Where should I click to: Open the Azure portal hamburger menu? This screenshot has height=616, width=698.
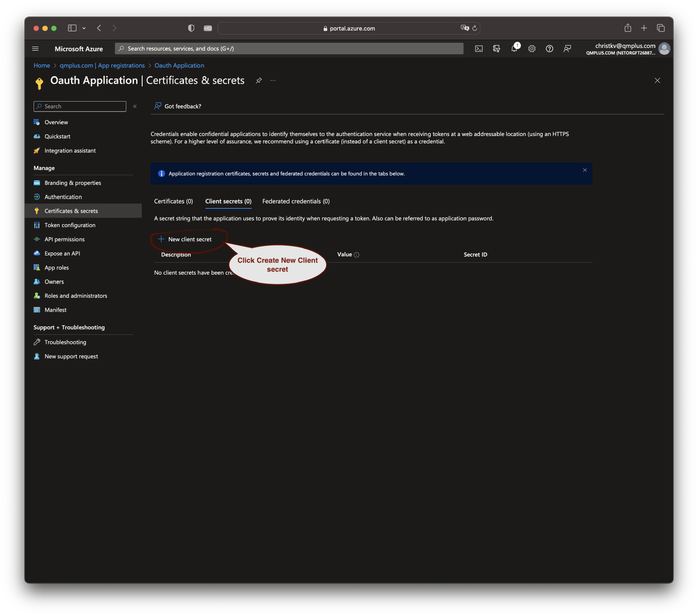[36, 49]
